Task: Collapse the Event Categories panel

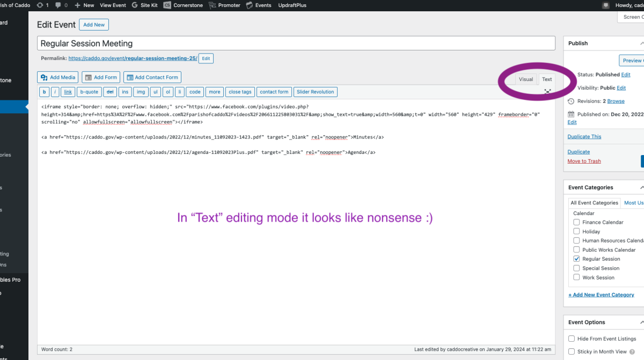Action: (641, 188)
